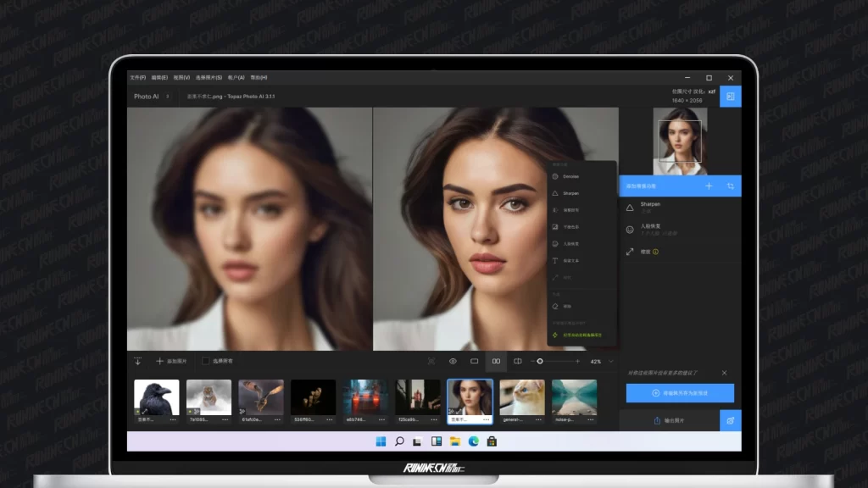Toggle the eye preview icon
This screenshot has height=488, width=868.
click(453, 361)
